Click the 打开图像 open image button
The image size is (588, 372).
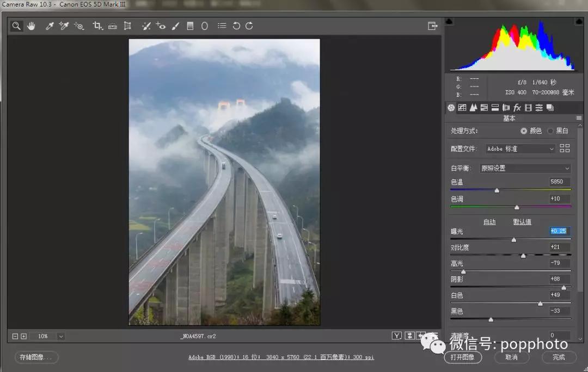(x=463, y=357)
